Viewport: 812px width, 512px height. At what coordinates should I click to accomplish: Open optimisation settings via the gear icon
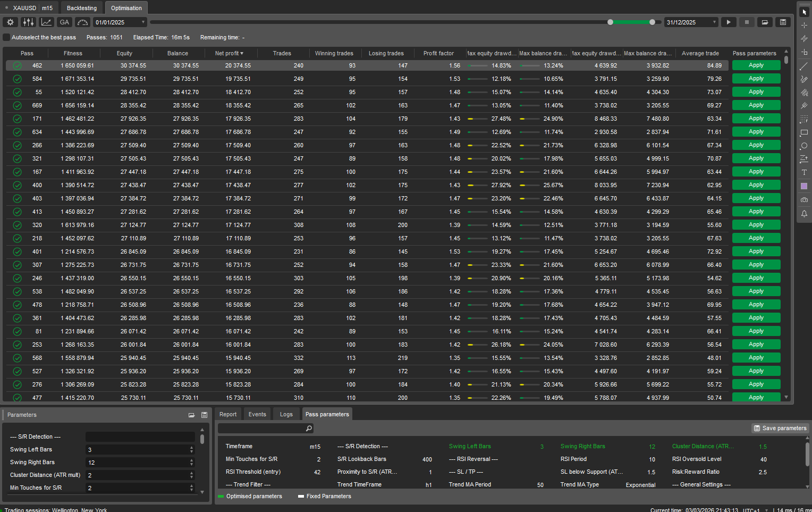tap(10, 22)
